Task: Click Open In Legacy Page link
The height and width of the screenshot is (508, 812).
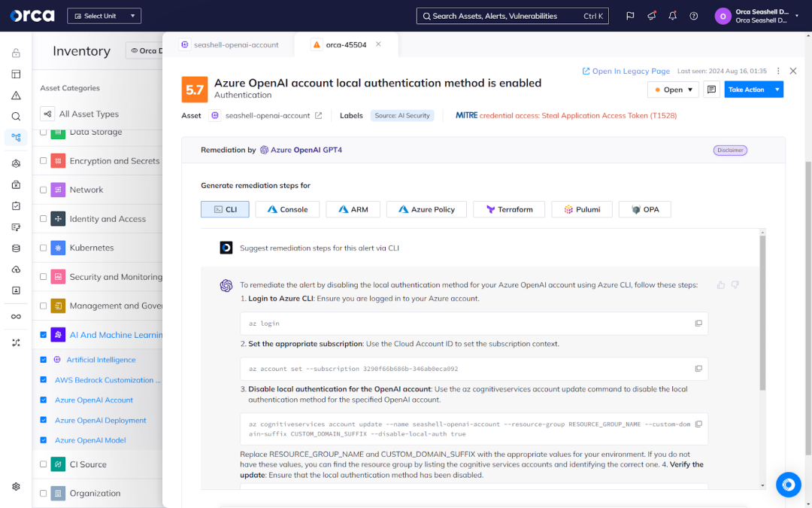Action: pos(626,71)
